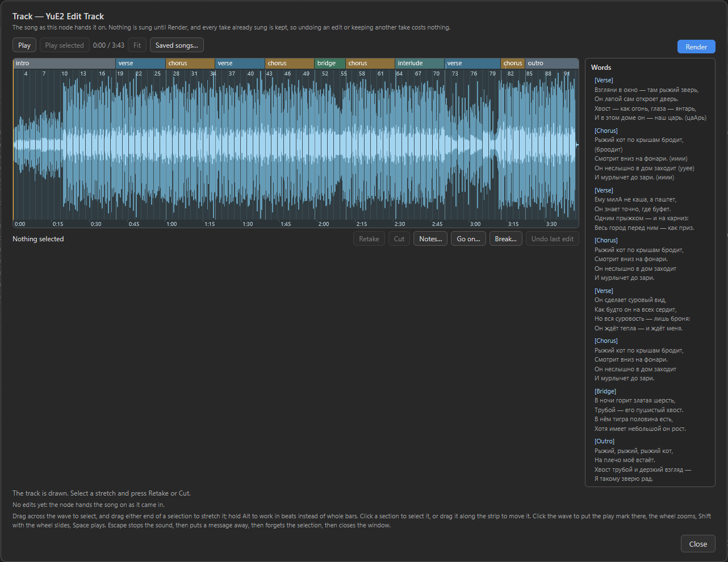Open the Break options
The width and height of the screenshot is (728, 562).
506,239
